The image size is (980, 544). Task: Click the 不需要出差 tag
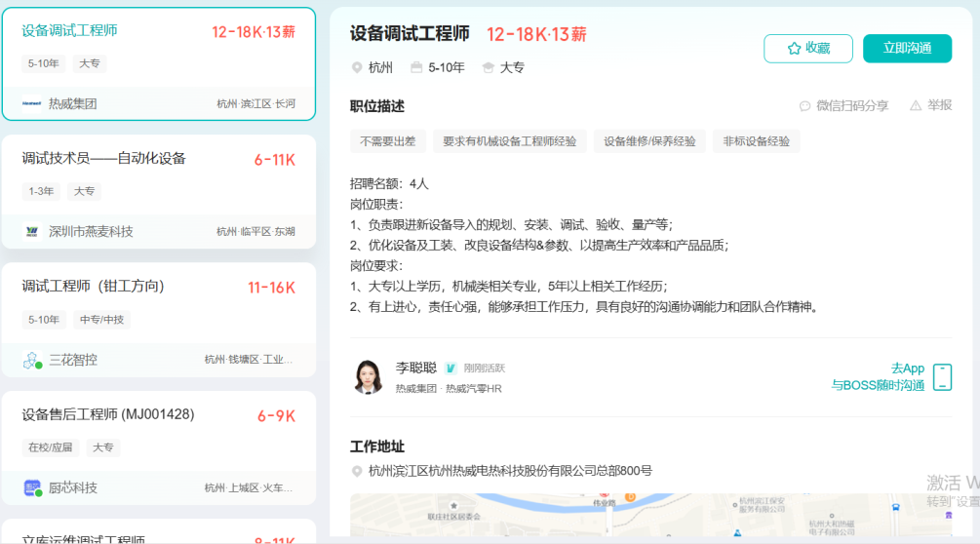[x=387, y=141]
